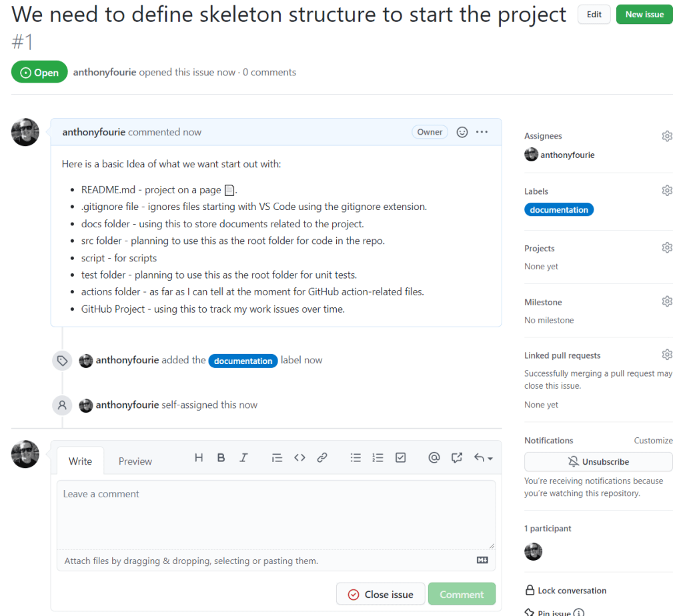Screen dimensions: 683x616
Task: Click the green New issue button
Action: (x=644, y=15)
